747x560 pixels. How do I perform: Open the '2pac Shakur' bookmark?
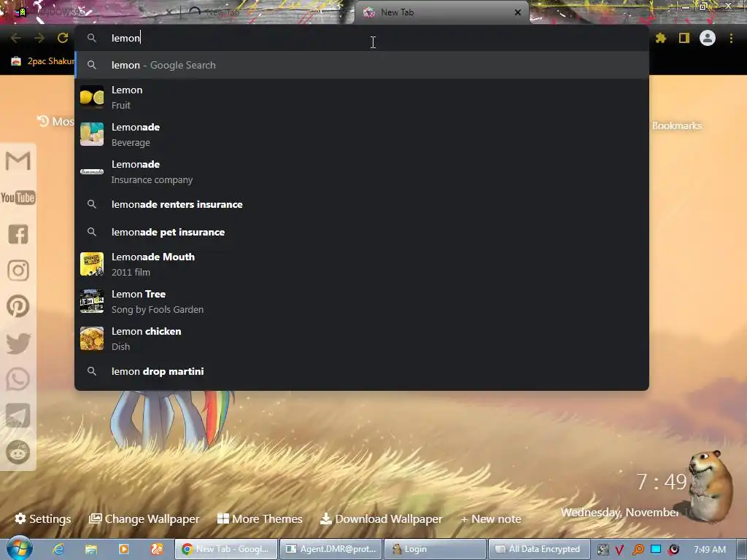(x=43, y=61)
